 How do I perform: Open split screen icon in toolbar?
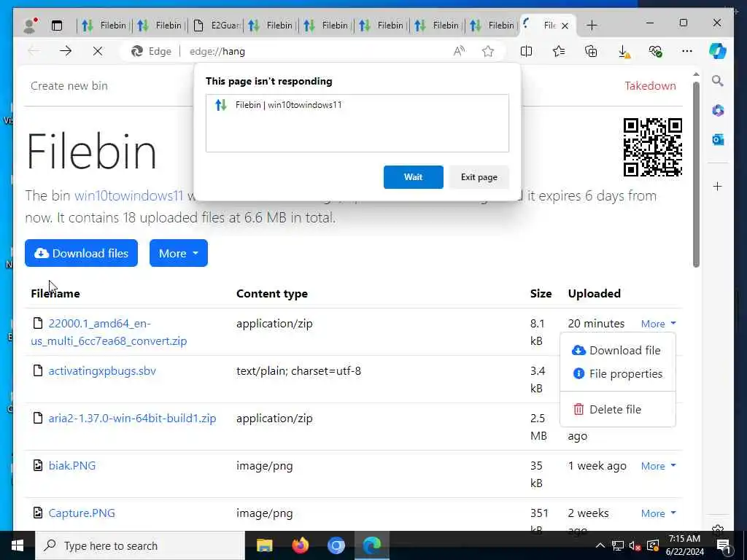coord(527,51)
